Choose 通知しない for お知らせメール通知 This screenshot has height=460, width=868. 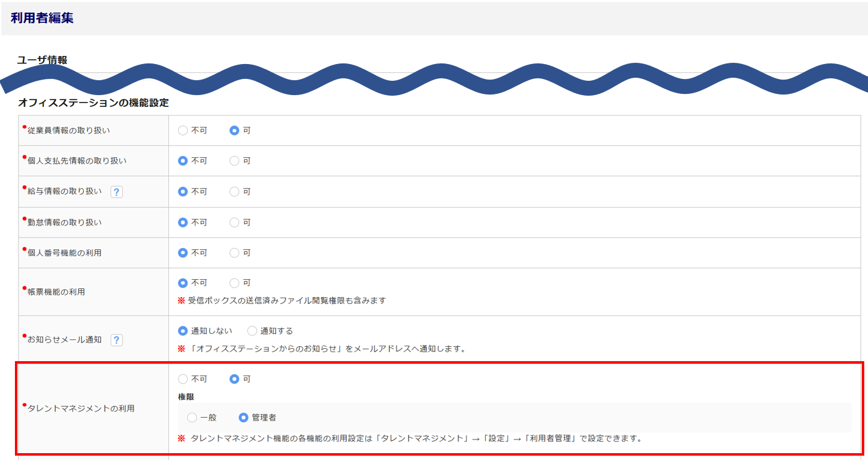click(183, 331)
